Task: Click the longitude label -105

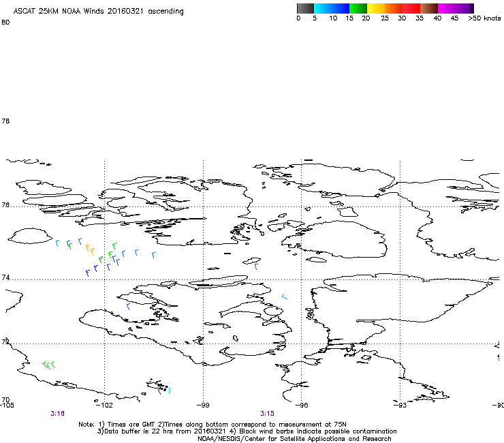Action: coord(7,406)
